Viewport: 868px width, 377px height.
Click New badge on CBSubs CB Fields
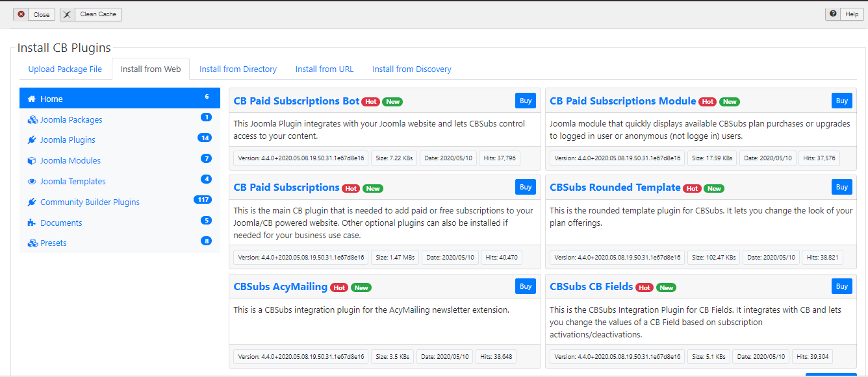click(666, 287)
